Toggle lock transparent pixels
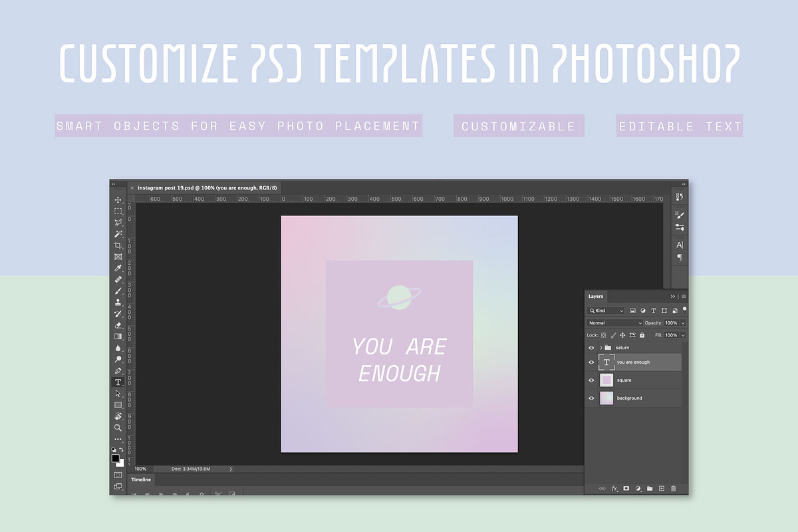798x532 pixels. (604, 335)
